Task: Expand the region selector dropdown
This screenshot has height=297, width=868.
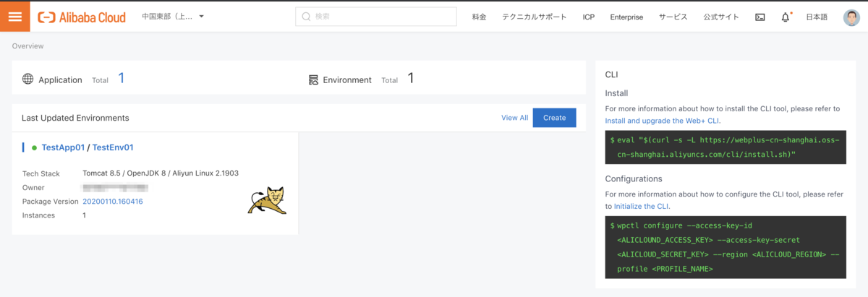Action: click(x=174, y=17)
